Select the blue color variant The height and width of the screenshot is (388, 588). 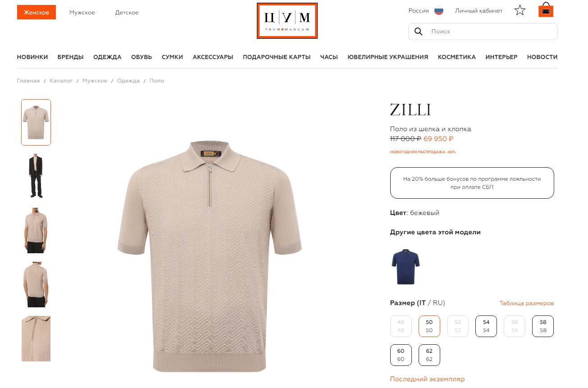point(406,266)
